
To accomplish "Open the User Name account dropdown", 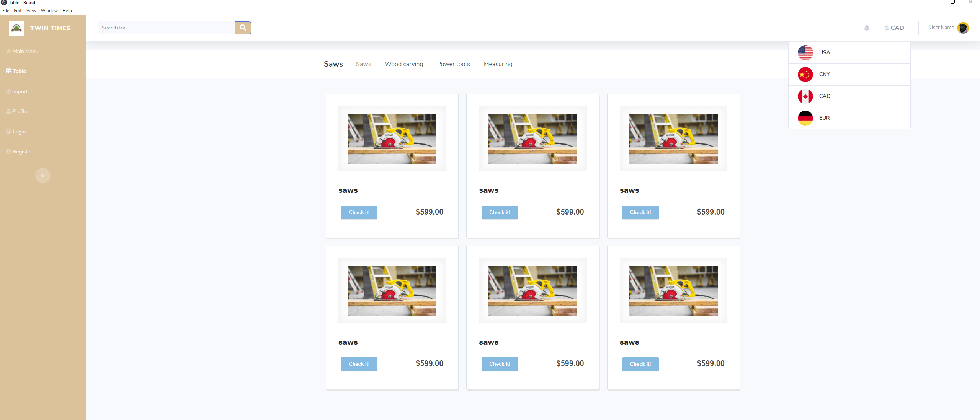I will click(941, 28).
